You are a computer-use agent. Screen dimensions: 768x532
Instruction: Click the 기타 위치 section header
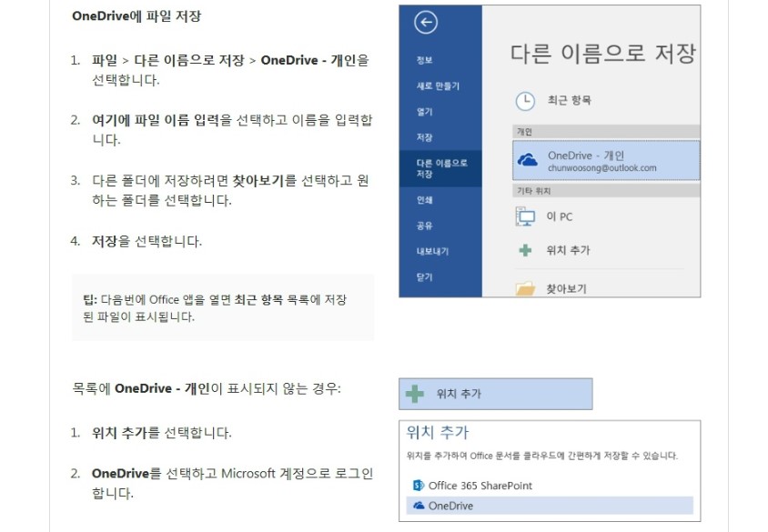click(x=606, y=191)
